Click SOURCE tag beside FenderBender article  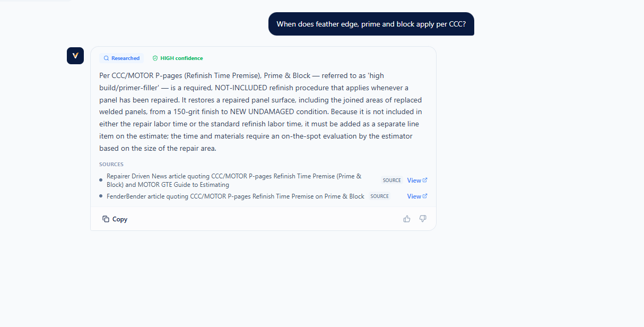[x=380, y=196]
